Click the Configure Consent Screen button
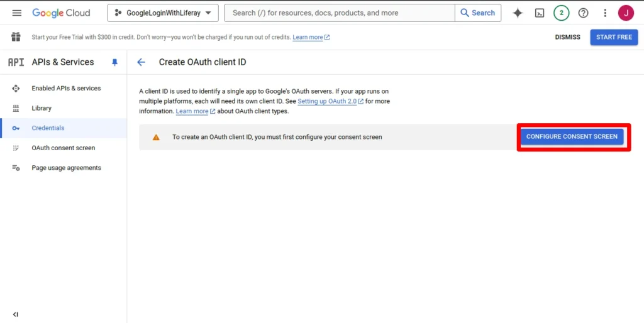 [572, 136]
